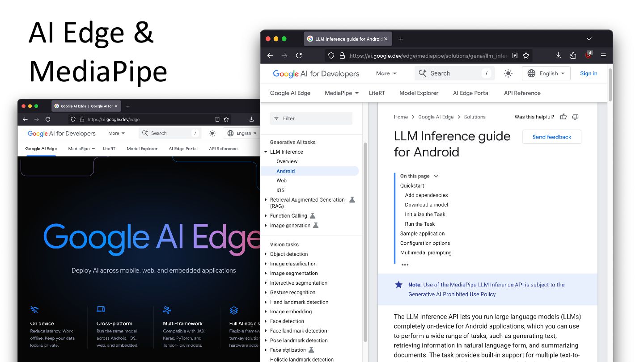
Task: Click the flask icon beside Image generation
Action: point(316,225)
